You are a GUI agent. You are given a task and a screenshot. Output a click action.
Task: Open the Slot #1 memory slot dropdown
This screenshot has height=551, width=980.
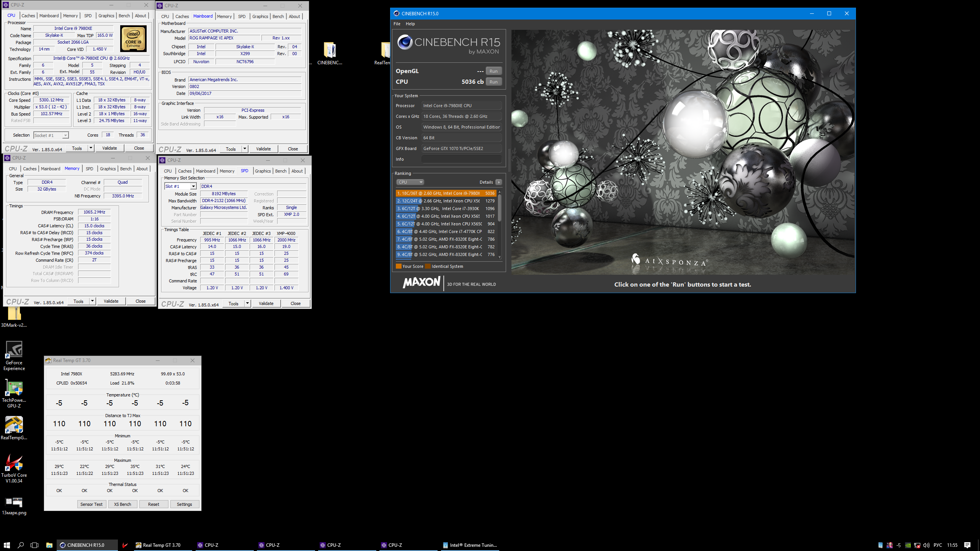(180, 186)
